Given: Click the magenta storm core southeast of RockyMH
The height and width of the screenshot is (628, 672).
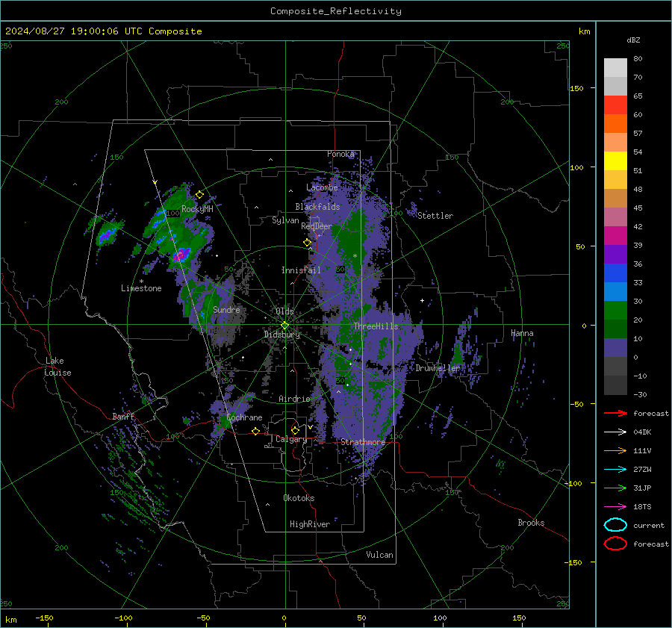Looking at the screenshot, I should [x=181, y=254].
